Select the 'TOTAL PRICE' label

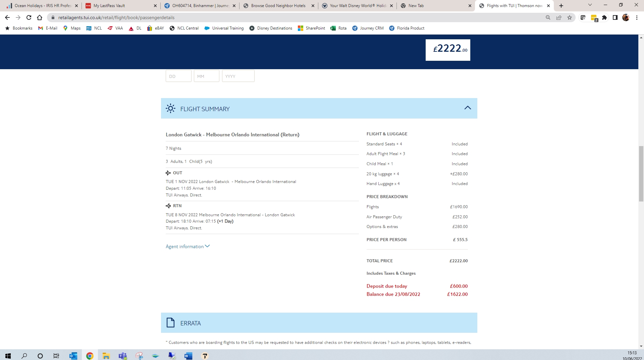click(x=380, y=261)
